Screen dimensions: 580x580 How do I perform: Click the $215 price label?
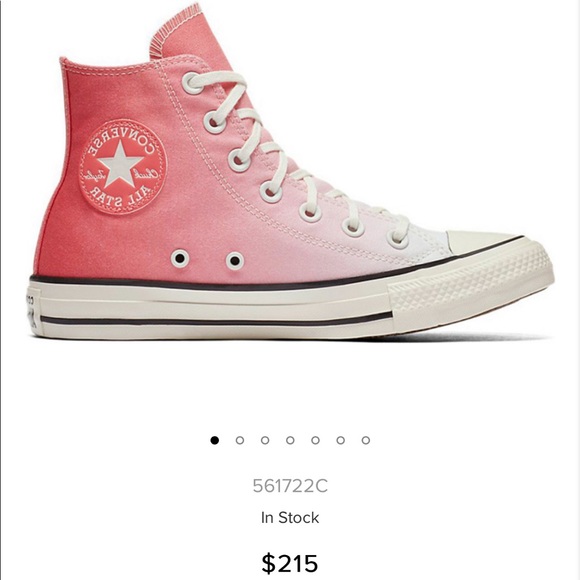pyautogui.click(x=290, y=563)
